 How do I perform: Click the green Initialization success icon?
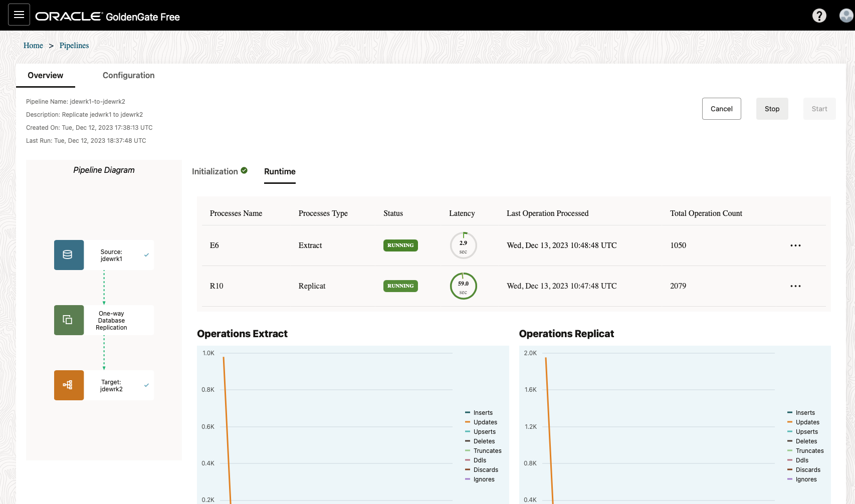[x=244, y=170]
